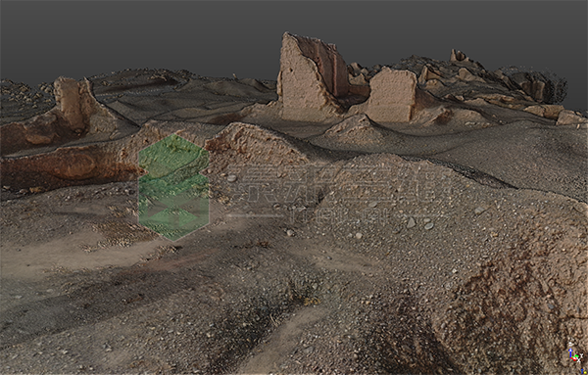Select the small ruin peak on the far-right ridge
Screen dimensions: 588x375
459,56
